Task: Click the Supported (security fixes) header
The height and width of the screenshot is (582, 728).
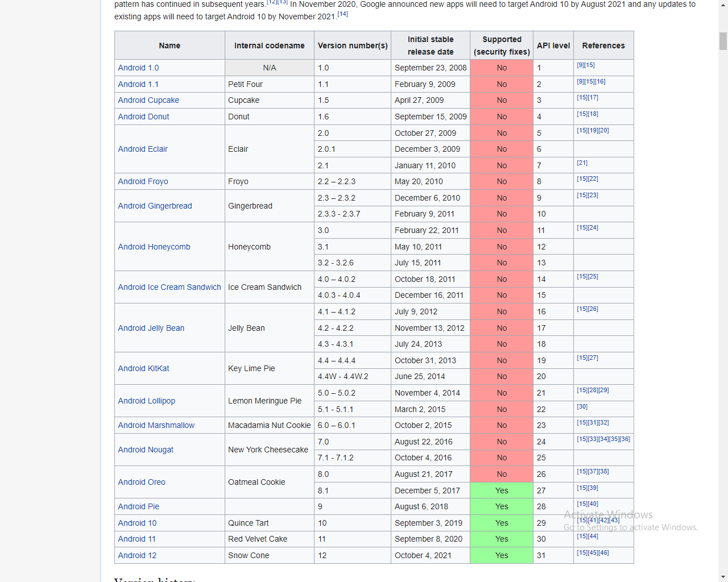Action: (x=502, y=45)
